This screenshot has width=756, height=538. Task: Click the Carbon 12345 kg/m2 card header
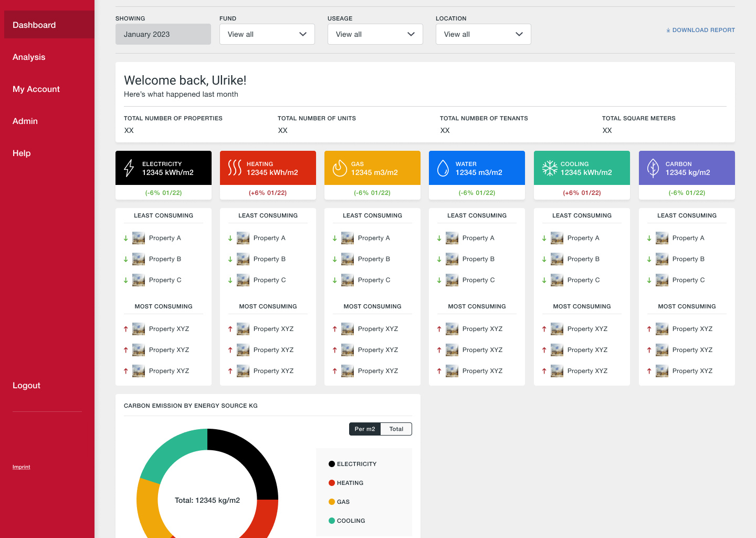click(x=687, y=168)
